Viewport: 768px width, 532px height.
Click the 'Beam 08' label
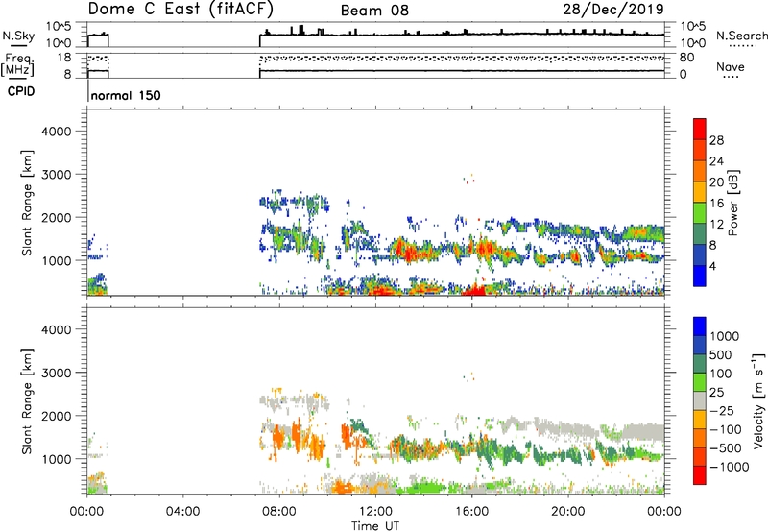click(x=374, y=11)
